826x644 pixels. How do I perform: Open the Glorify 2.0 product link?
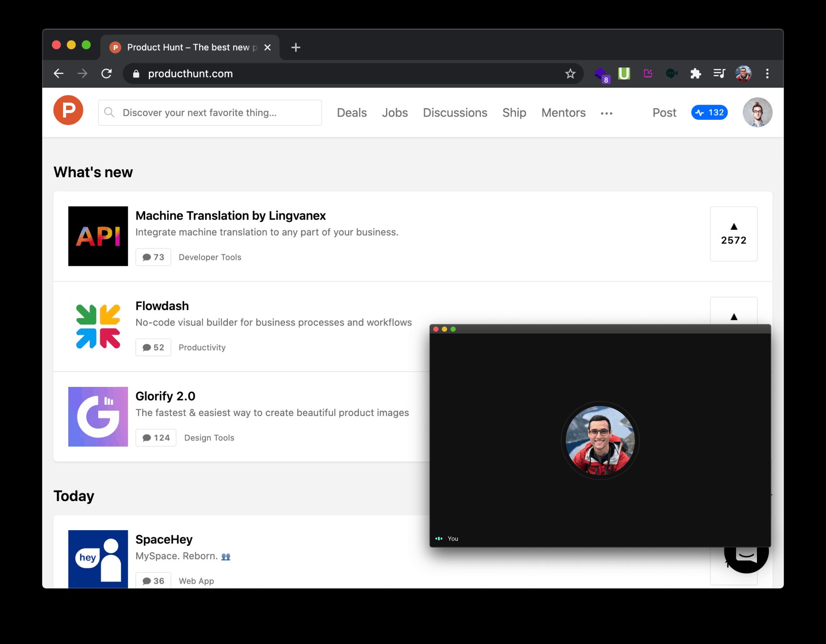click(x=166, y=396)
